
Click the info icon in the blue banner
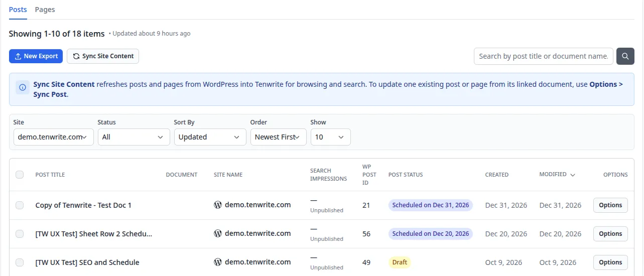pyautogui.click(x=23, y=87)
